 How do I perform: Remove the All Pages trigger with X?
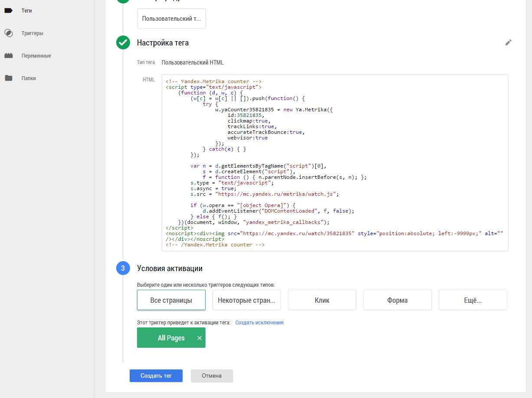(199, 338)
